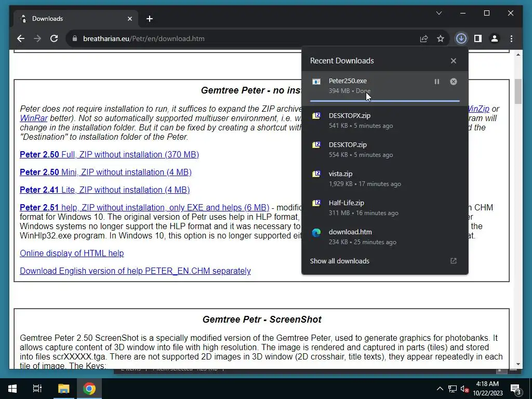This screenshot has height=399, width=532.
Task: Download English help PETER_EN.CHM separately
Action: (x=135, y=271)
